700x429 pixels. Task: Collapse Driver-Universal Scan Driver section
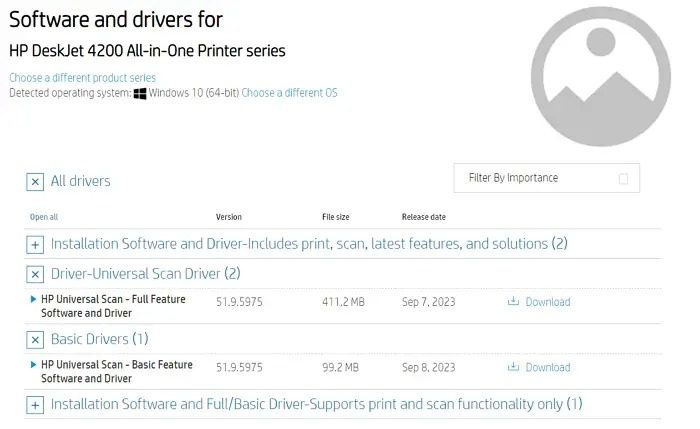point(35,274)
